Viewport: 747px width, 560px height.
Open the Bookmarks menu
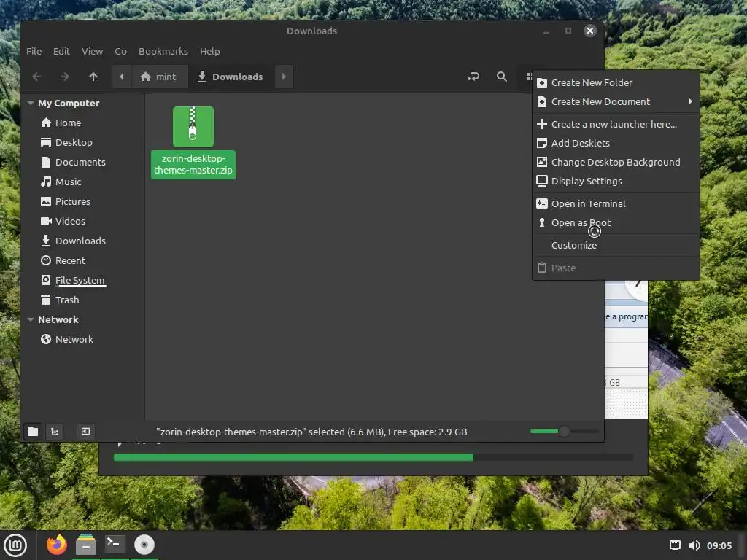[x=163, y=52]
